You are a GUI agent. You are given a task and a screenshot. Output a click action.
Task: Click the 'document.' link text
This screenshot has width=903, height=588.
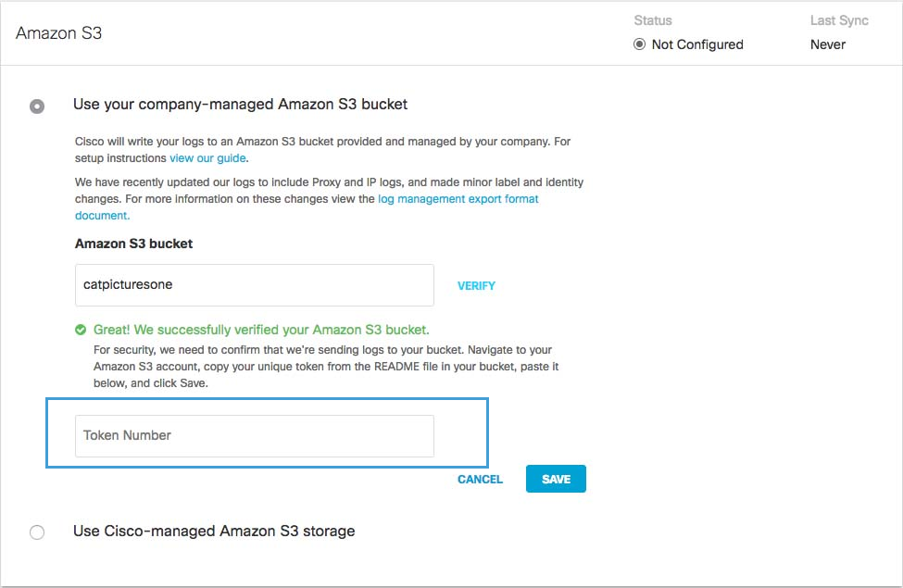(103, 216)
